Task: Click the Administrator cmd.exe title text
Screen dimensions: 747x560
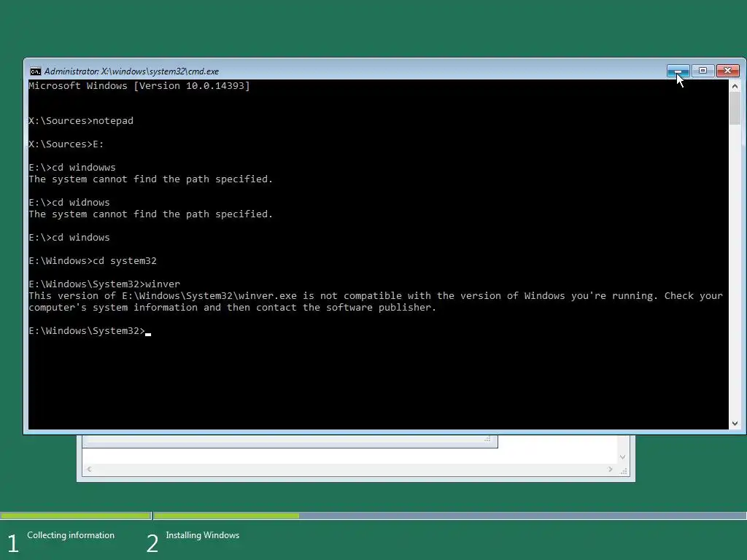Action: 131,71
